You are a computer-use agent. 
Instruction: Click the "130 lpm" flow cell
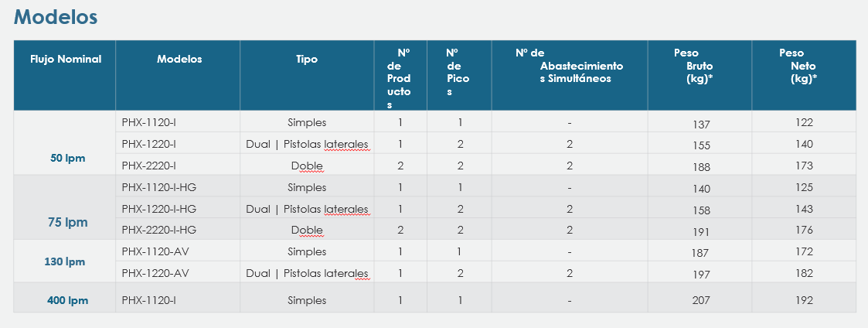click(65, 261)
